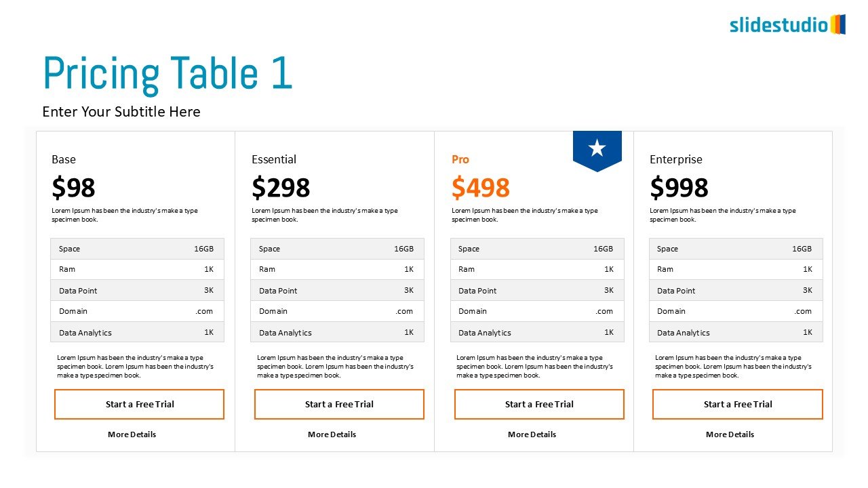Select the Domain row in Essential table
868x488 pixels.
[x=337, y=311]
